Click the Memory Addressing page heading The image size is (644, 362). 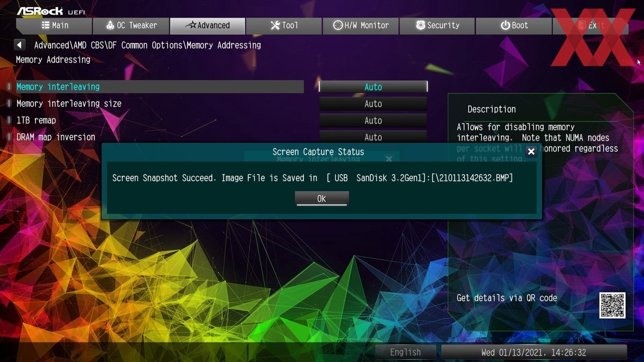53,60
